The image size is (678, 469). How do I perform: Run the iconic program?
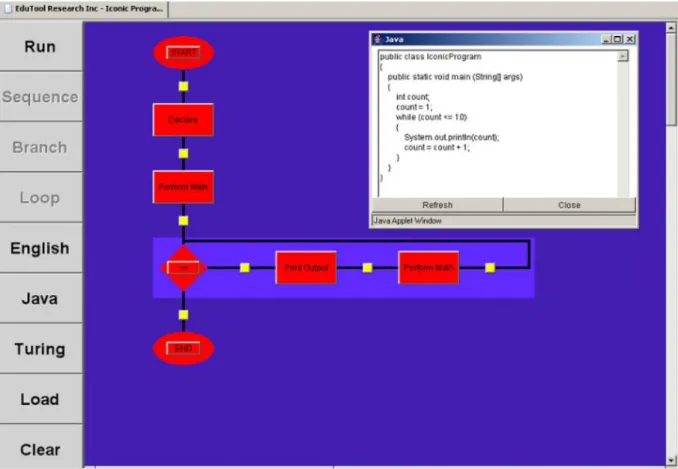tap(40, 46)
